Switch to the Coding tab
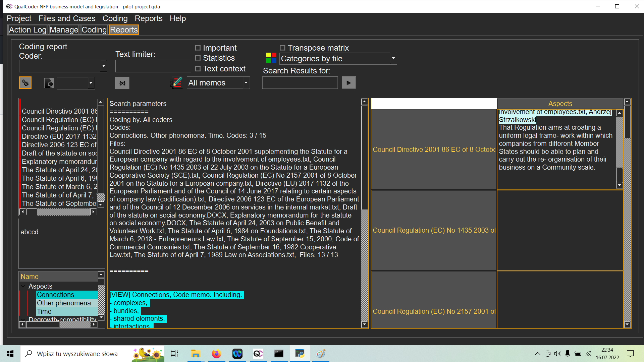 (94, 30)
